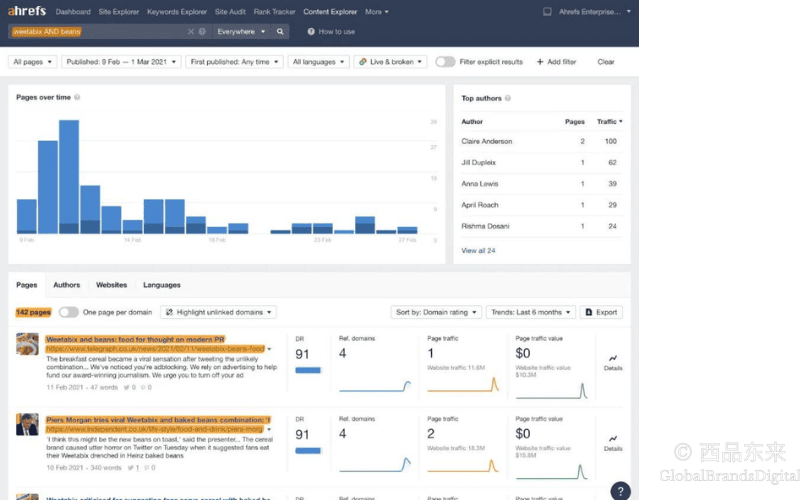Select author Jill Dupleix

click(479, 162)
